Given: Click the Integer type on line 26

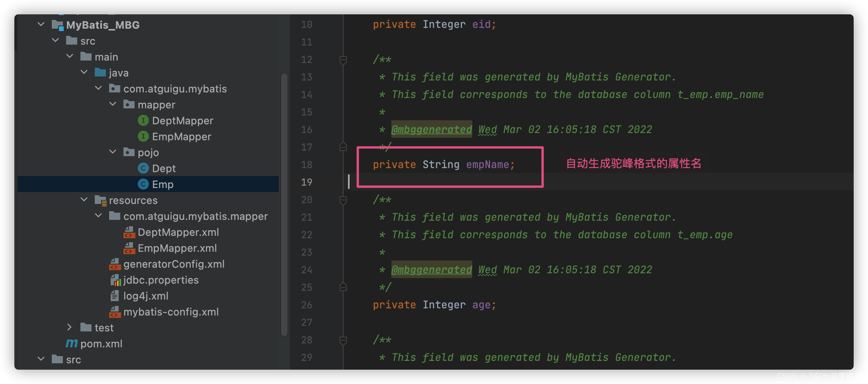Looking at the screenshot, I should [x=444, y=305].
